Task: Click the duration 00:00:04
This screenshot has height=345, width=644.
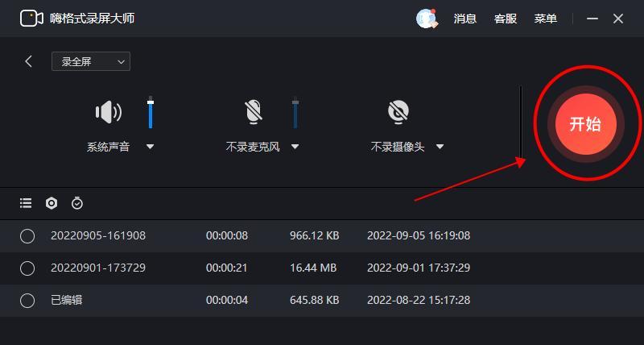Action: (x=227, y=300)
